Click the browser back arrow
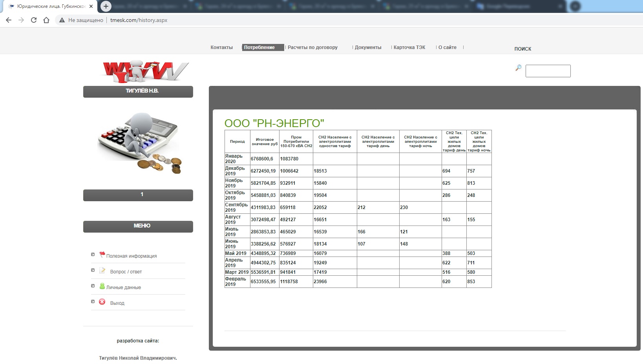 [9, 20]
